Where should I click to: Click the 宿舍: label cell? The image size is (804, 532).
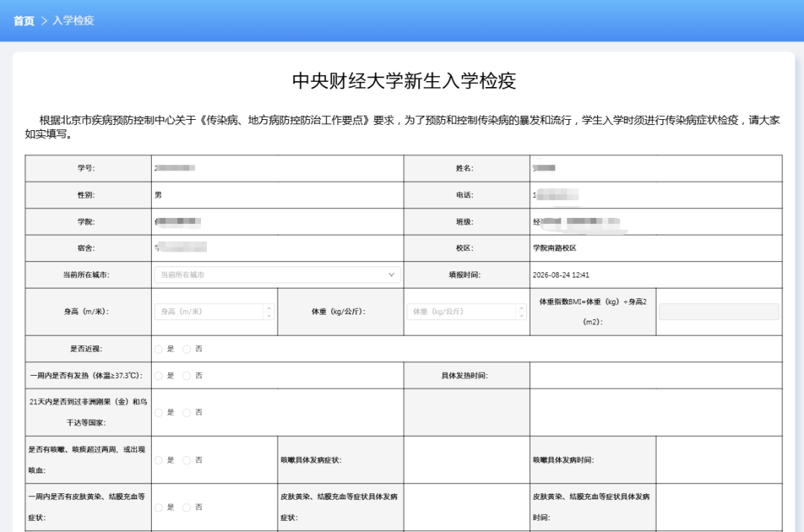click(88, 248)
